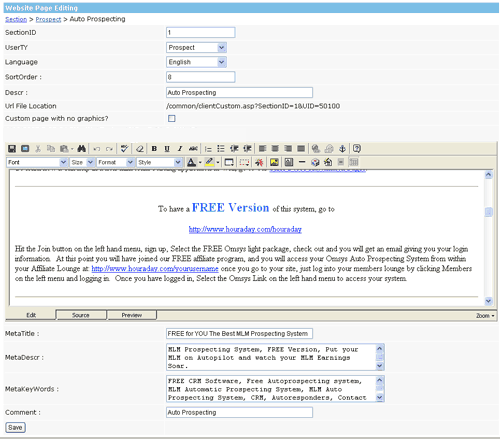Click the Cut scissors icon

point(38,149)
